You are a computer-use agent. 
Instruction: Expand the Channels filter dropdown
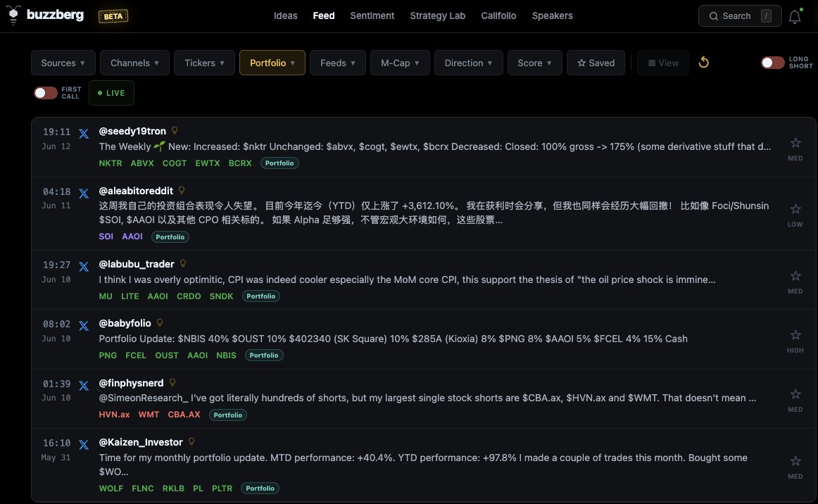point(134,63)
